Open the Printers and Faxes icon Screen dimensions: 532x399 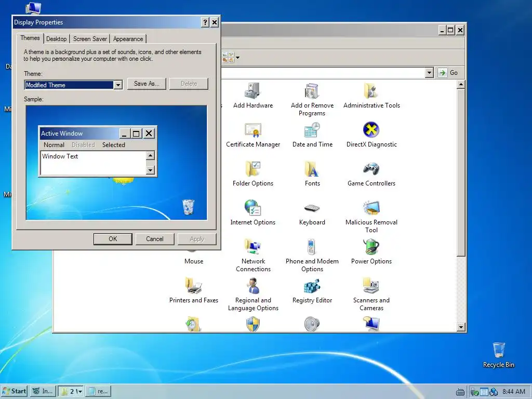coord(193,286)
